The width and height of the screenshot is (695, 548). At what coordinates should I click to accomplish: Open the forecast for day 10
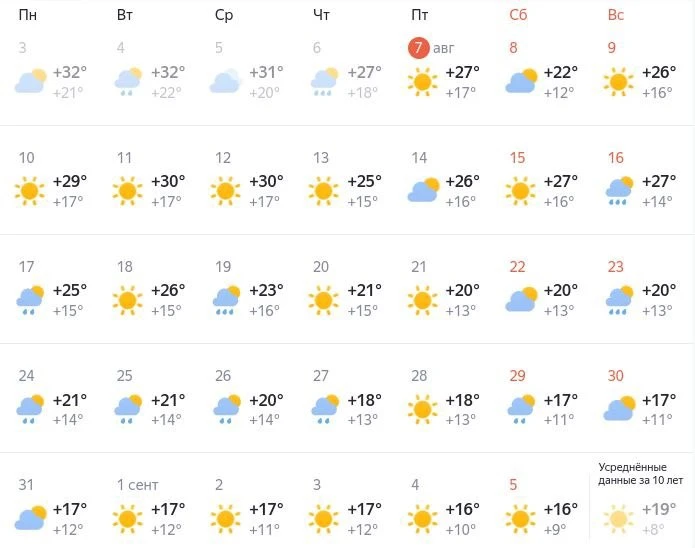click(x=51, y=180)
